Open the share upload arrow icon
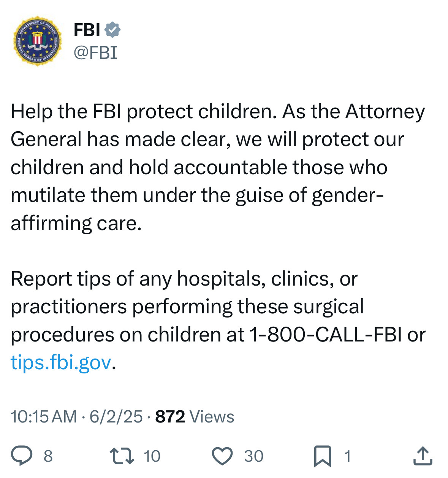 click(423, 456)
